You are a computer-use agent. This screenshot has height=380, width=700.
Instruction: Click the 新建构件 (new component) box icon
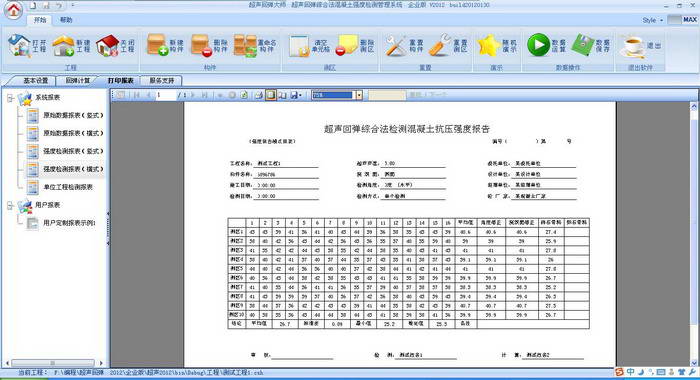click(x=157, y=46)
